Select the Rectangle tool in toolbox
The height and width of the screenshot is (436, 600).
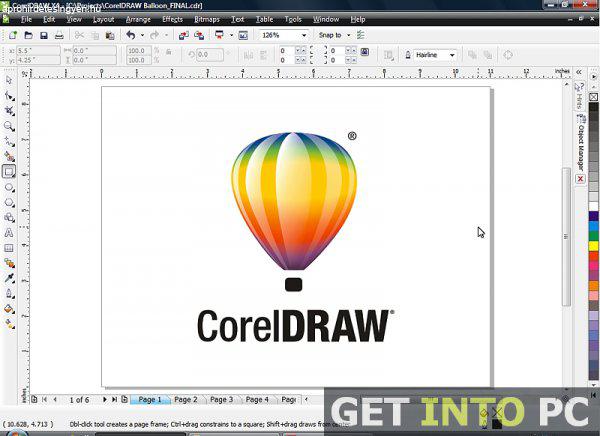pos(9,171)
